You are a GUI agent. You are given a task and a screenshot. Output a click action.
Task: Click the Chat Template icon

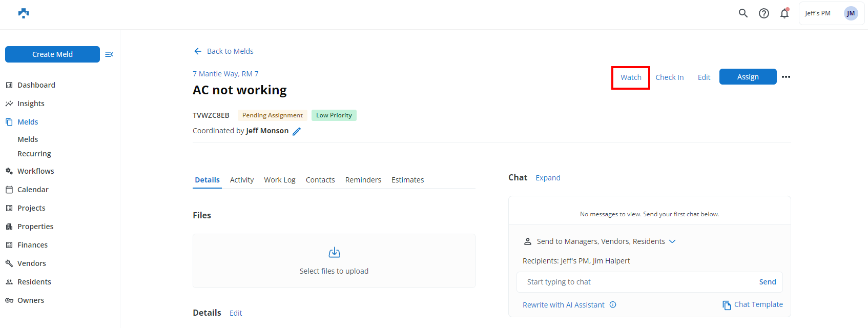[727, 305]
